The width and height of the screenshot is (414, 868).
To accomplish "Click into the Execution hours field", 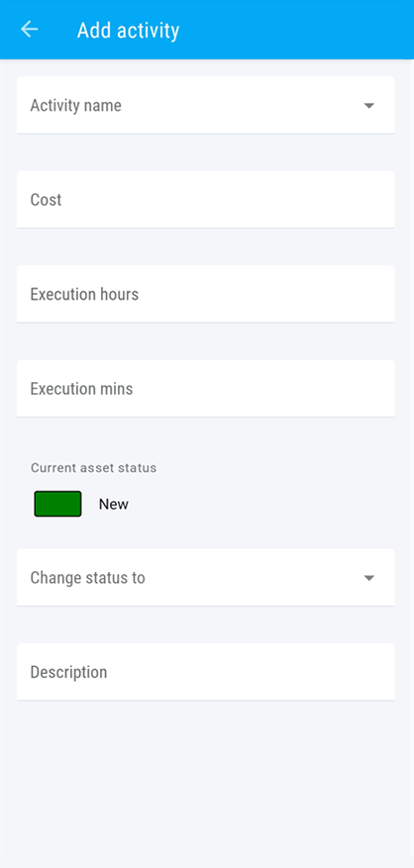I will tap(206, 294).
